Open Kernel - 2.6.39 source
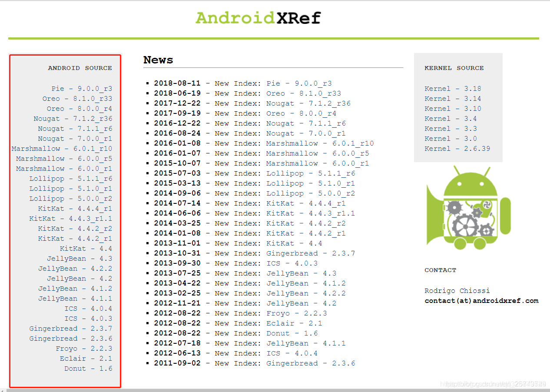Screen dimensions: 550x392 (457, 149)
